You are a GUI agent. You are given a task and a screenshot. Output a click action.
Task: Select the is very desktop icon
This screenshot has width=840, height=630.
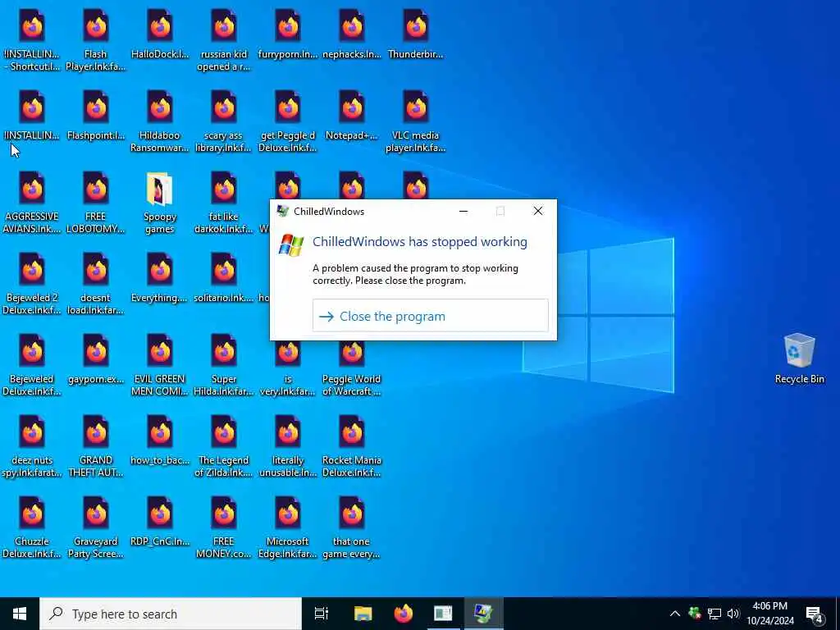tap(288, 369)
